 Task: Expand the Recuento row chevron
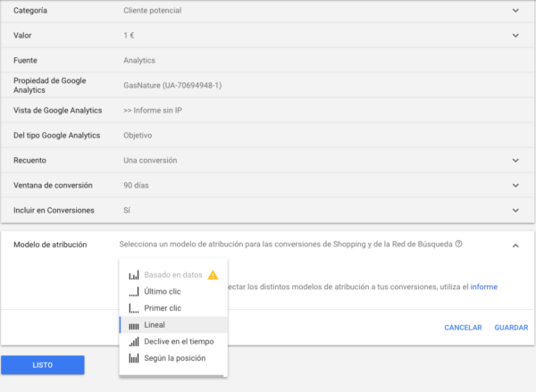tap(515, 161)
